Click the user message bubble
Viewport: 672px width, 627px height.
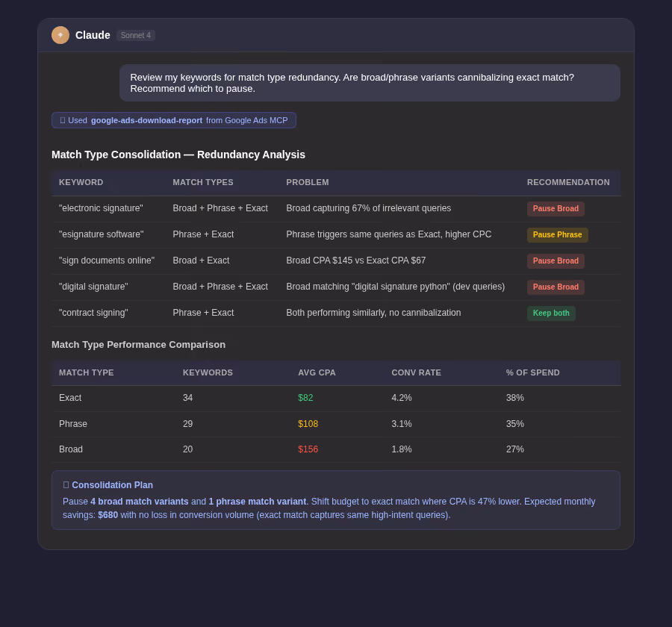(370, 83)
